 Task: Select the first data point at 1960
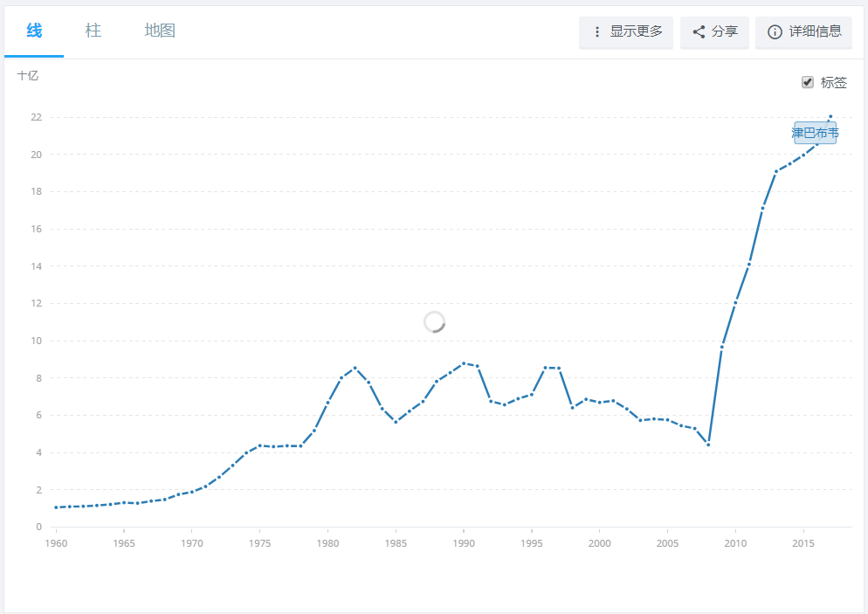56,507
